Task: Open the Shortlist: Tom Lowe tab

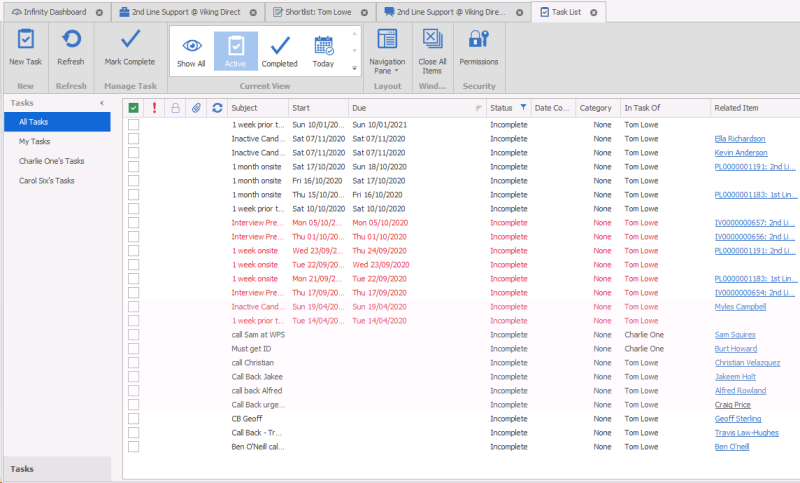Action: click(x=320, y=12)
